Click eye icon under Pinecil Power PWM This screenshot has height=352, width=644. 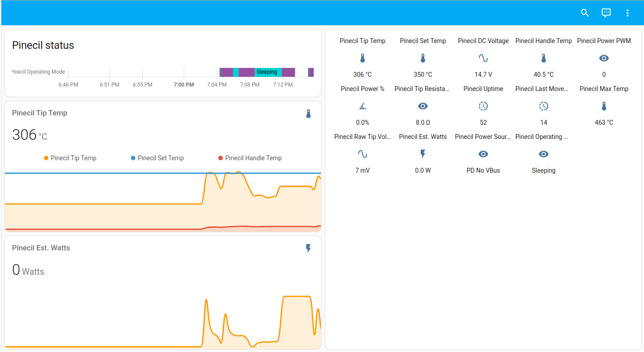604,58
